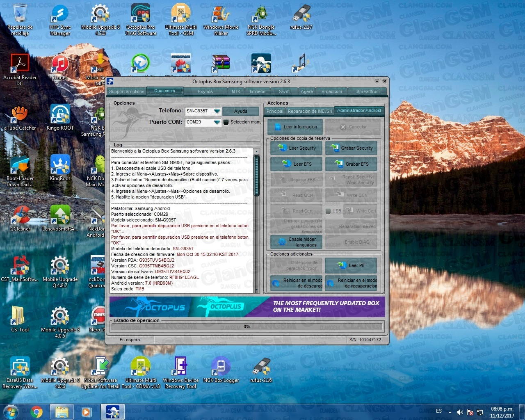Open Mobile Upgrade Q 4.8.7 icon
Screen dimensions: 525x420
pos(60,272)
